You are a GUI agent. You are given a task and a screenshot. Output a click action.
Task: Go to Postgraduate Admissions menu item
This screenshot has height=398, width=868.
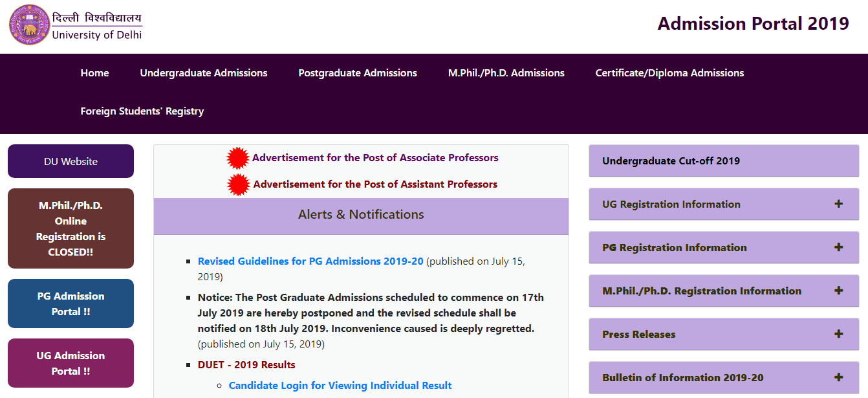point(358,73)
